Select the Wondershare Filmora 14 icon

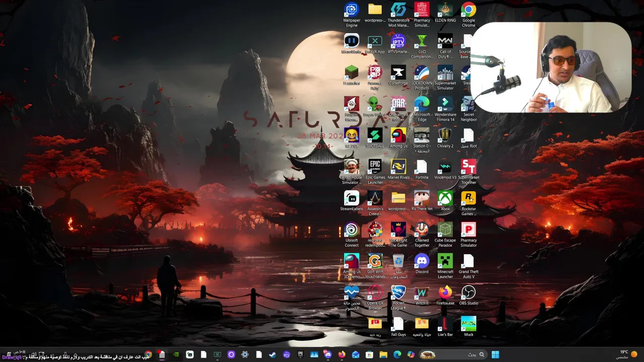click(445, 109)
